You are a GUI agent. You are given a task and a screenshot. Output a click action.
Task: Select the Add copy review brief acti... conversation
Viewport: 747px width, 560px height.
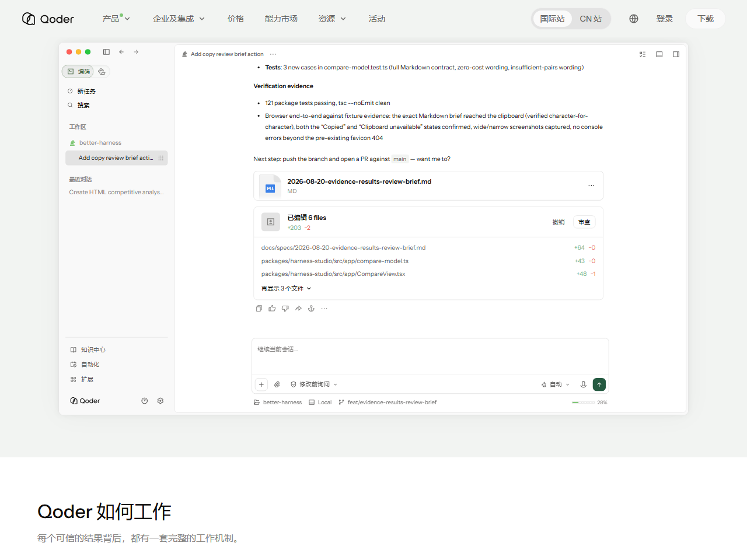116,158
